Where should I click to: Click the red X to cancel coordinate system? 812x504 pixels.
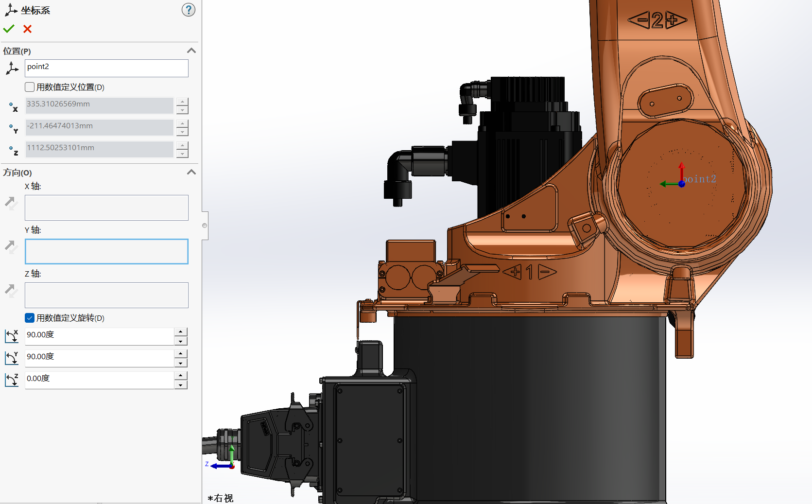click(x=28, y=29)
